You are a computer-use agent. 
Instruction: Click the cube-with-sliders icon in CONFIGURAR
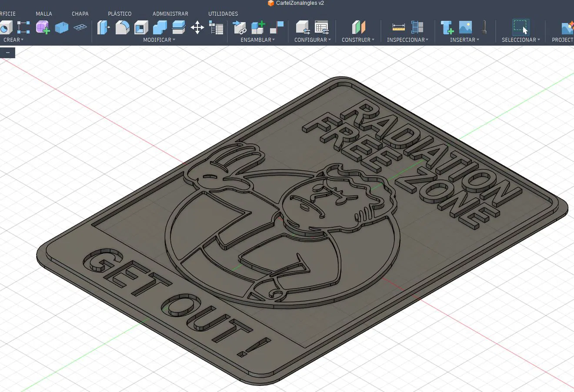click(x=303, y=28)
